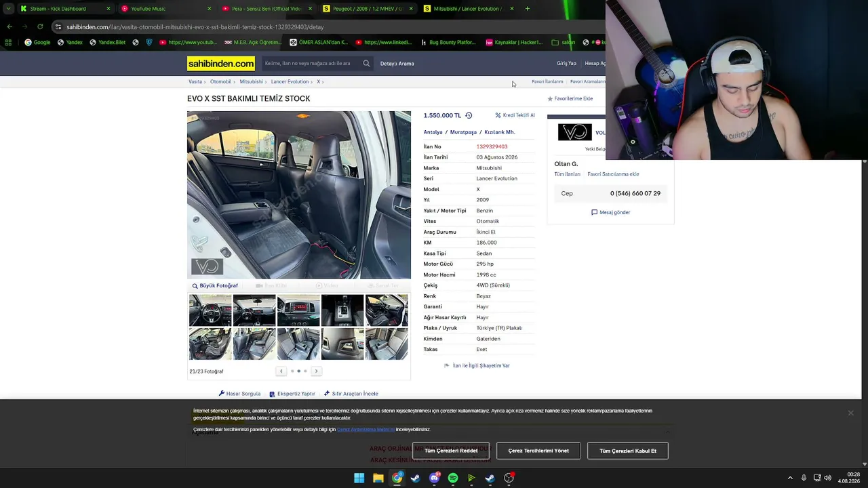Screen dimensions: 868x488
Task: Go to Vasıta breadcrumb
Action: pos(195,81)
